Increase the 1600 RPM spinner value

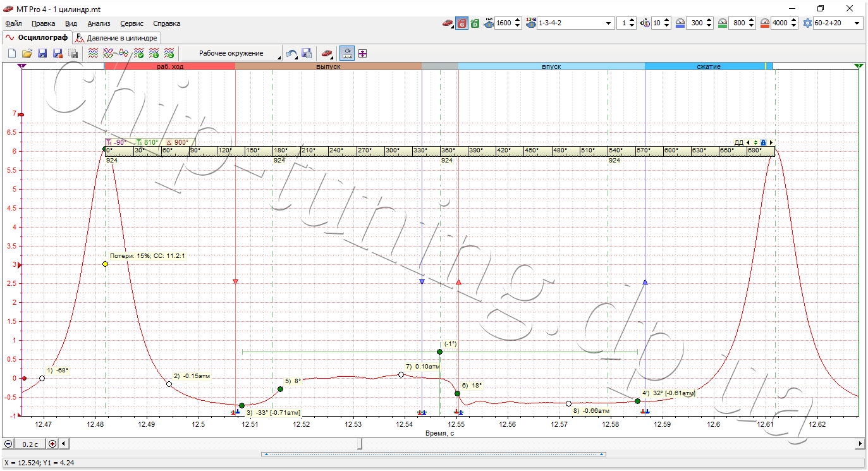click(518, 20)
